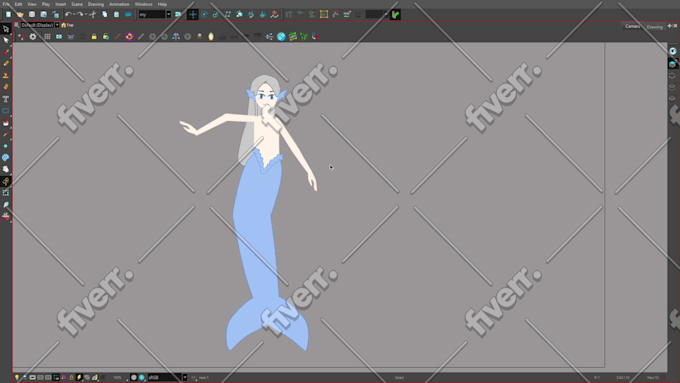This screenshot has width=680, height=383.
Task: Click the Paste icon
Action: pyautogui.click(x=116, y=14)
